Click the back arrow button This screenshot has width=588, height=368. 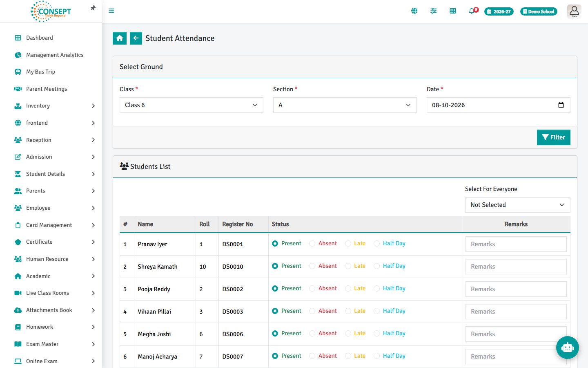[136, 38]
